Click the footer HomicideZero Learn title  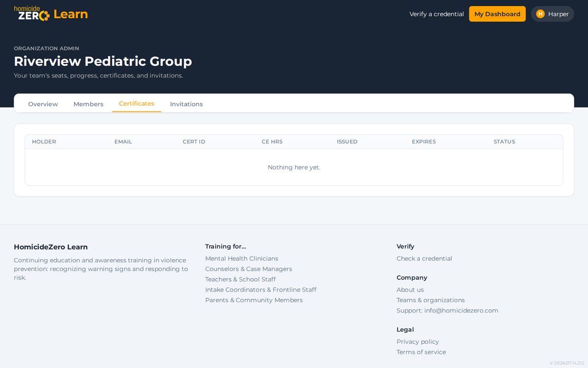[x=50, y=247]
